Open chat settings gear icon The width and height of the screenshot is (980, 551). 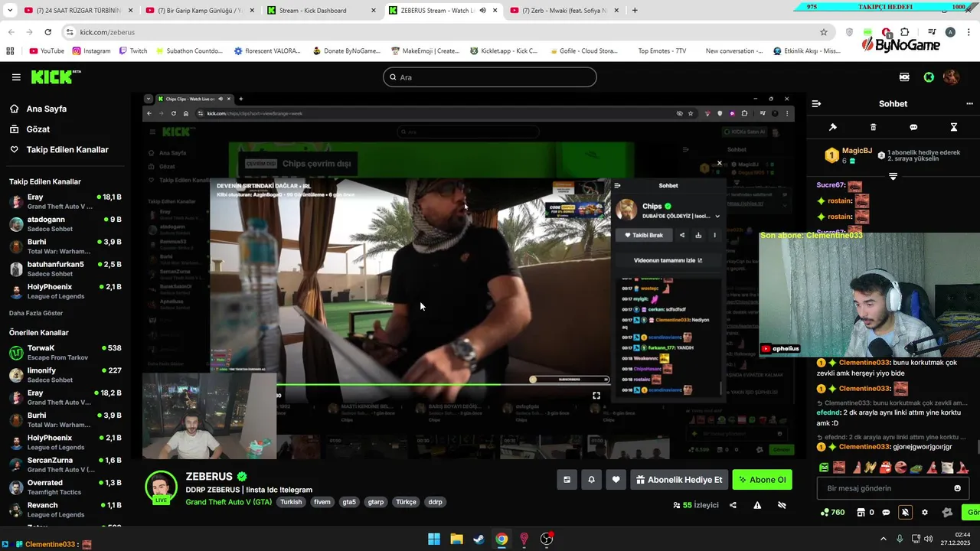coord(925,513)
